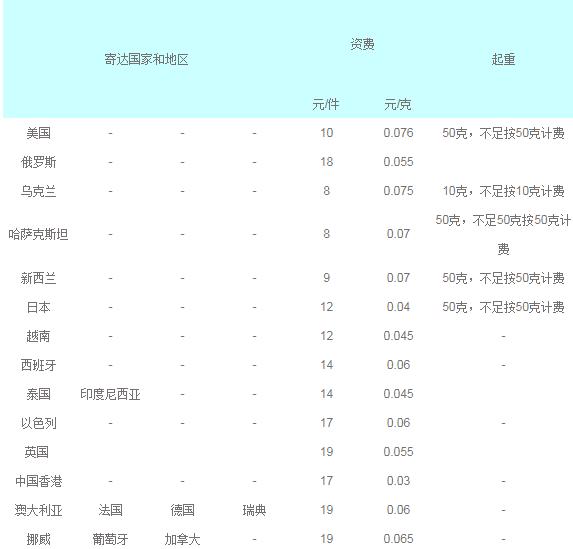Select the 泰国 country cell
The width and height of the screenshot is (573, 549).
point(38,394)
